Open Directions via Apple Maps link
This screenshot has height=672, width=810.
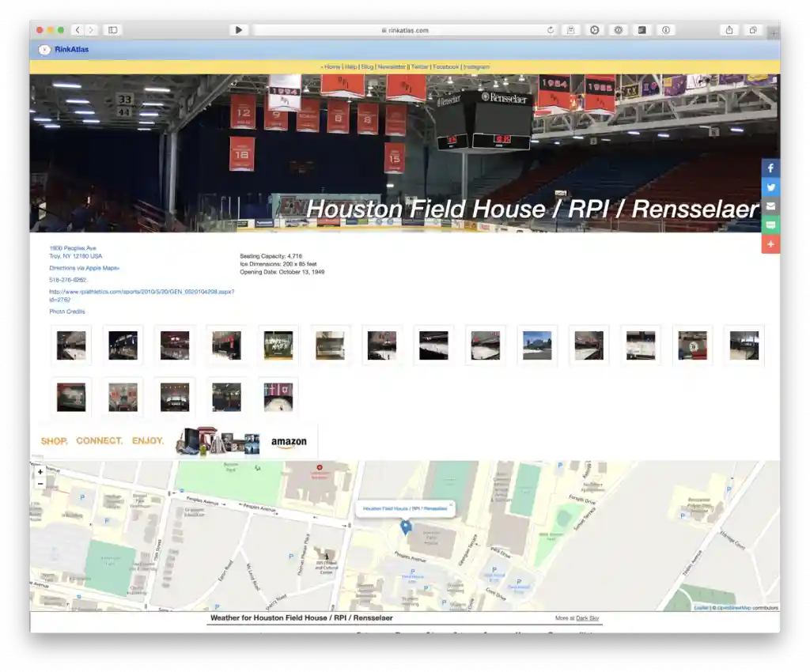pos(84,268)
